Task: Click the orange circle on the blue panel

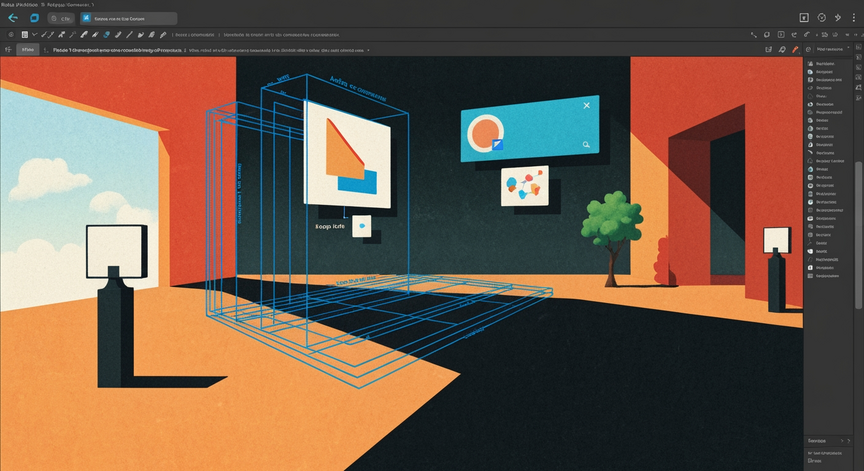Action: [x=485, y=133]
